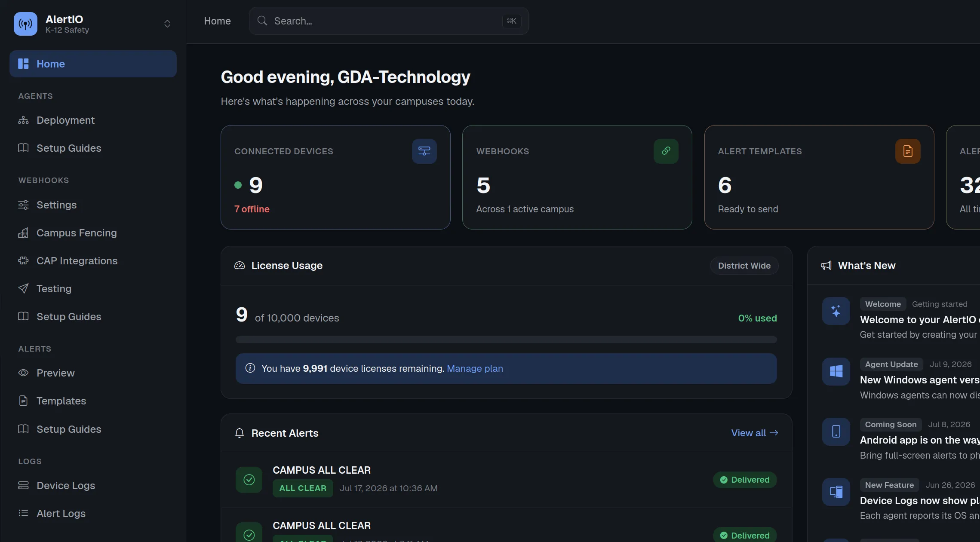This screenshot has height=542, width=980.
Task: Open the Welcome to your AlertIO post
Action: pos(920,320)
